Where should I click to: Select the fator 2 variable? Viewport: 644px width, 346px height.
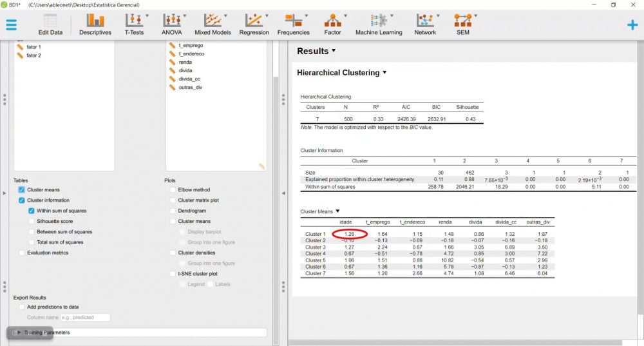point(33,55)
